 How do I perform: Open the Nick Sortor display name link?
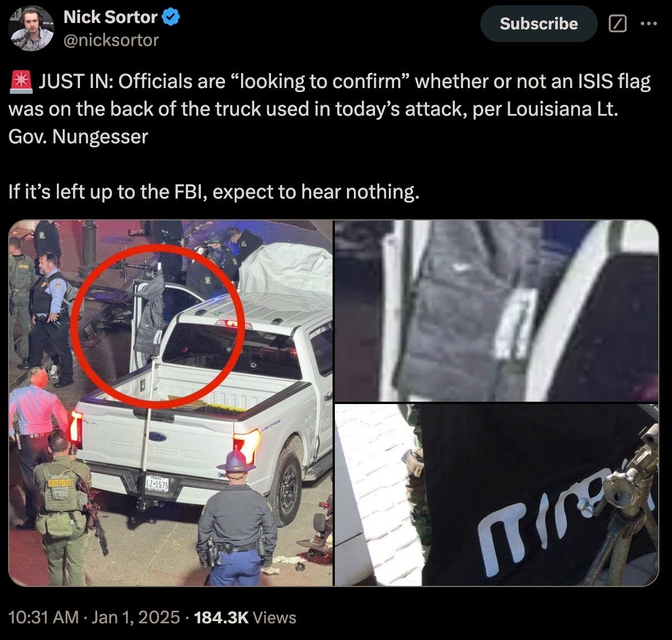pyautogui.click(x=110, y=17)
